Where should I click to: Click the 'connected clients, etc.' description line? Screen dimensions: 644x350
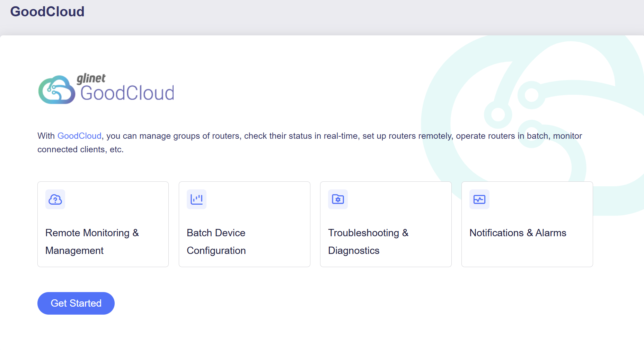(80, 150)
